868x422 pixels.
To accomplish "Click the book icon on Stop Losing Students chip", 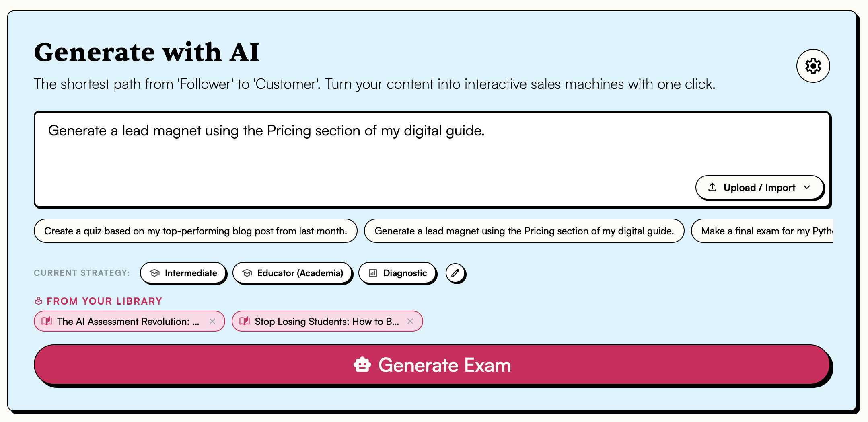I will click(245, 321).
